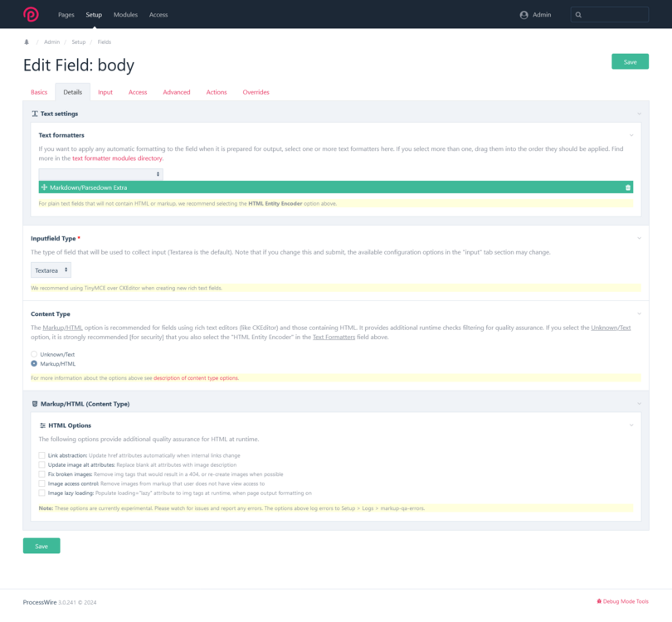Click the Admin user profile icon
The height and width of the screenshot is (622, 672).
tap(523, 15)
